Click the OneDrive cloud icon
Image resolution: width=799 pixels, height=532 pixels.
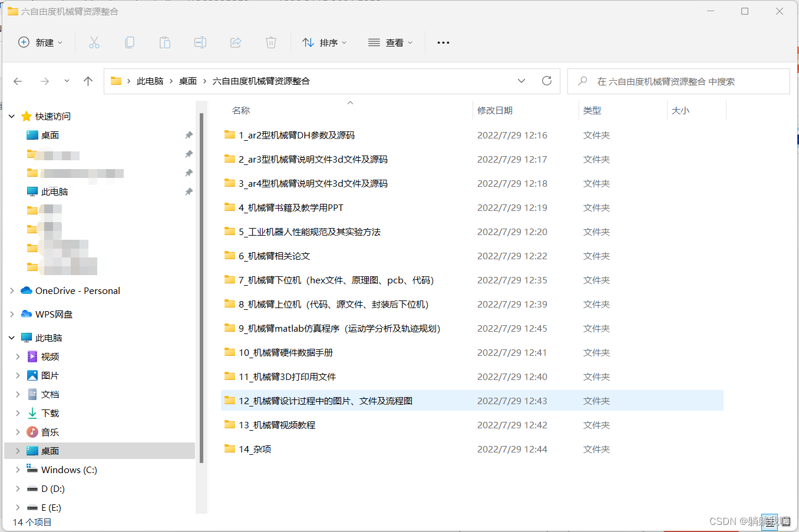coord(27,290)
